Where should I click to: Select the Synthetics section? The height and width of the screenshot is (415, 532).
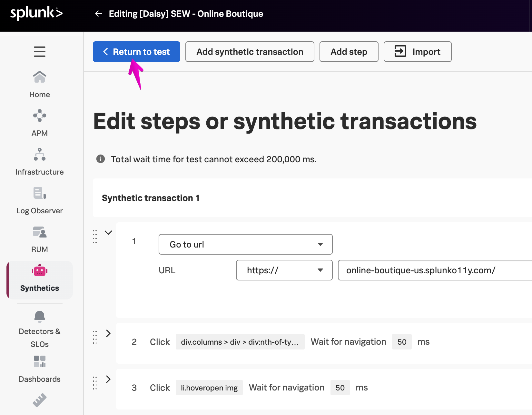[39, 279]
